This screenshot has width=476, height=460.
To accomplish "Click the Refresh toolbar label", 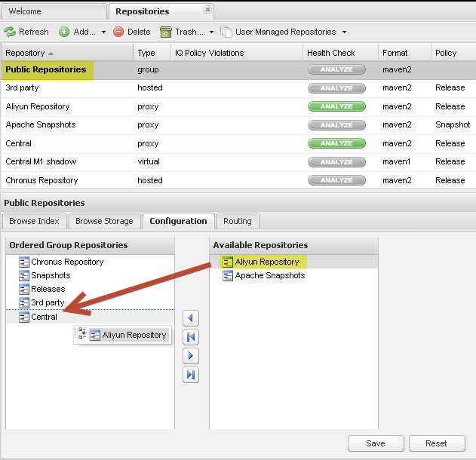I will tap(34, 32).
